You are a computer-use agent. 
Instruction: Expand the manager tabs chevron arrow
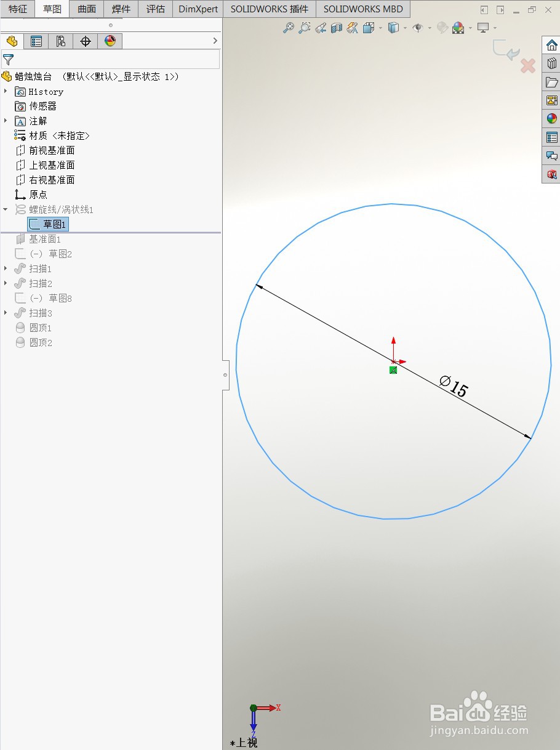[215, 41]
